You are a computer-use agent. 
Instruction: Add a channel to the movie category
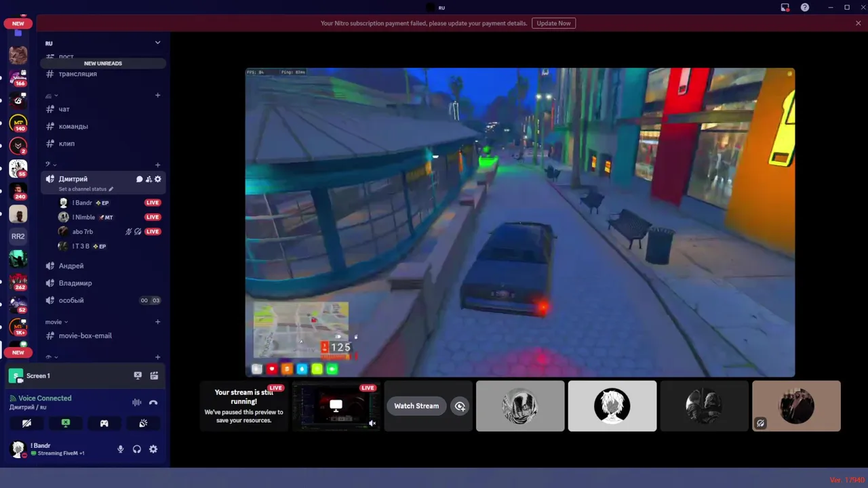click(158, 322)
